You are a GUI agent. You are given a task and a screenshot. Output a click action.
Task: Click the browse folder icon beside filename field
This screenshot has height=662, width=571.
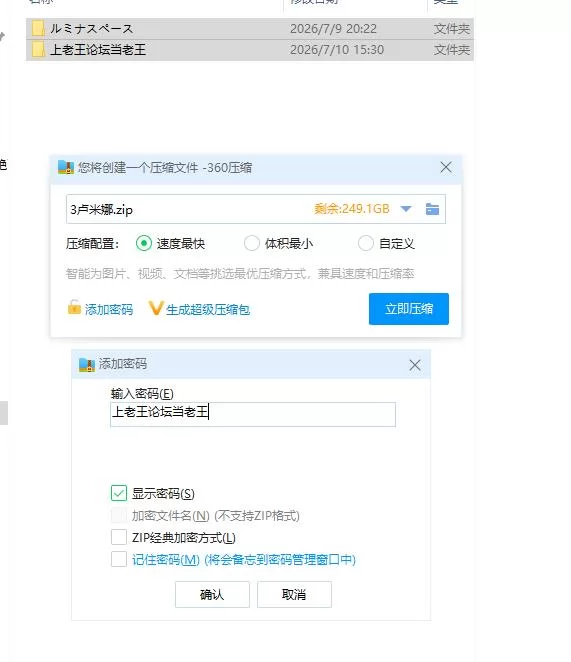432,209
